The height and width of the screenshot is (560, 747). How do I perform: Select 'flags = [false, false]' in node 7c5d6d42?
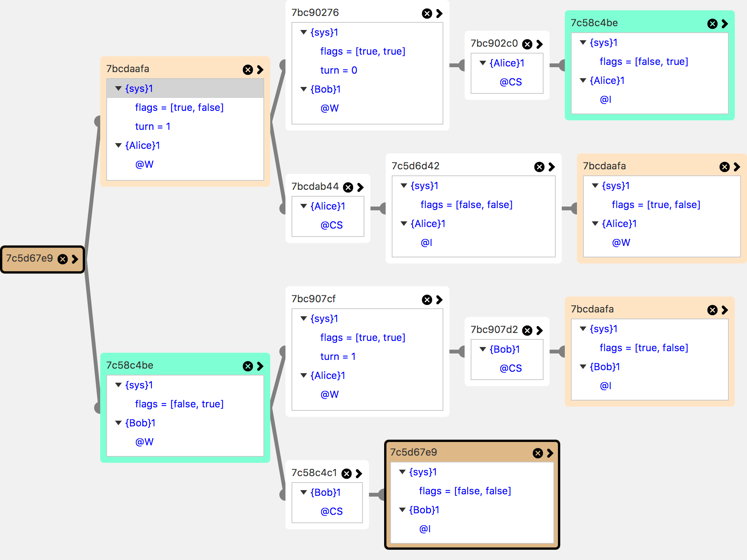tap(474, 205)
